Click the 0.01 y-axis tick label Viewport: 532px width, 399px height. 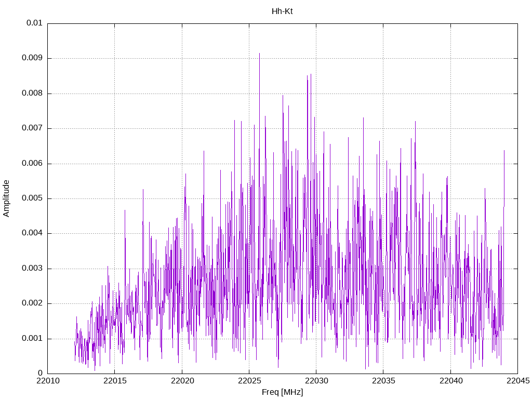34,23
